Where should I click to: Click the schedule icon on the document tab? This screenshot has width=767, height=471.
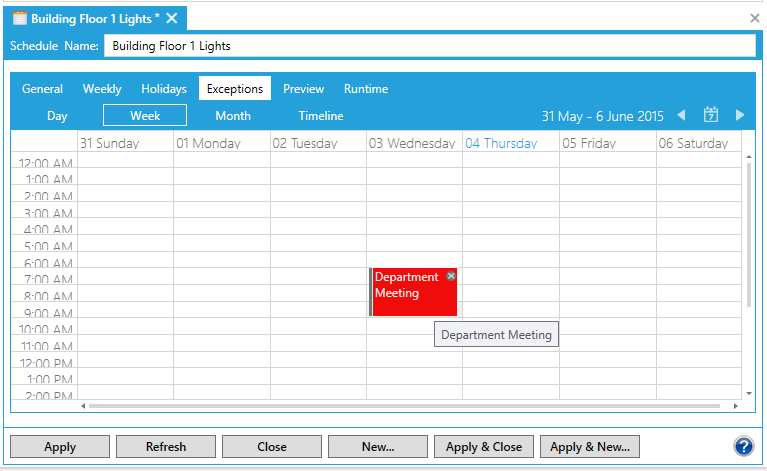click(x=19, y=18)
